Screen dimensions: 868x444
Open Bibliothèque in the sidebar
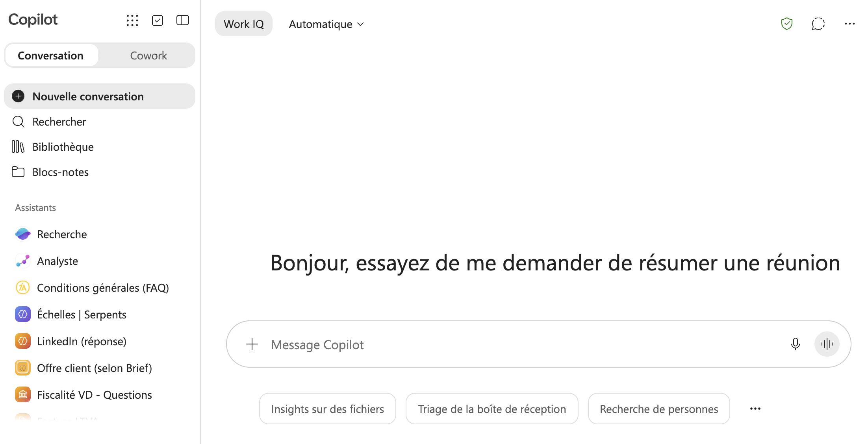pos(100,147)
